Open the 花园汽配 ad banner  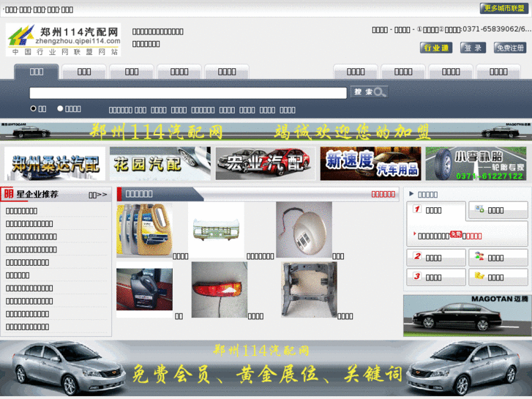coord(160,163)
